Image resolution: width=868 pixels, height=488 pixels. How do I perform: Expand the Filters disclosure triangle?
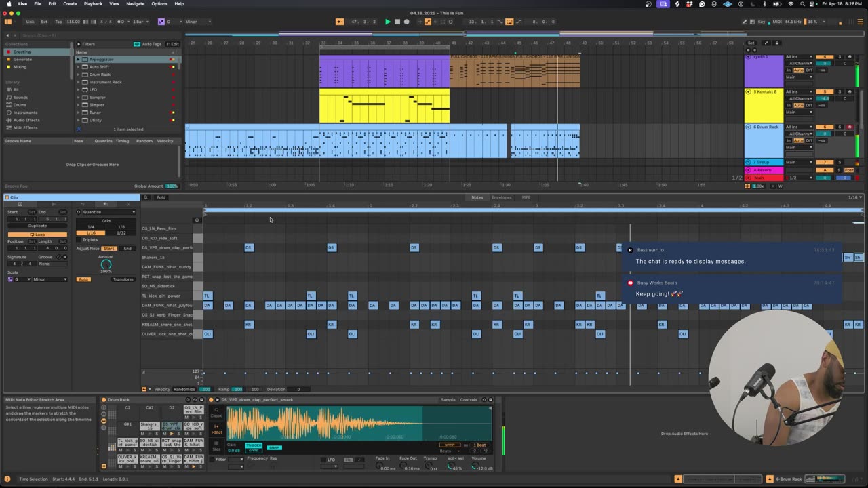[78, 44]
